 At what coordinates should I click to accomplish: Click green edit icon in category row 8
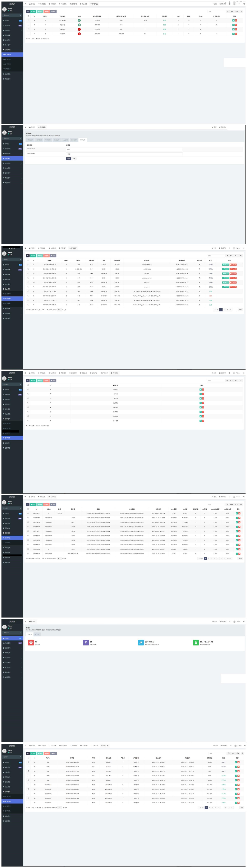click(x=200, y=390)
